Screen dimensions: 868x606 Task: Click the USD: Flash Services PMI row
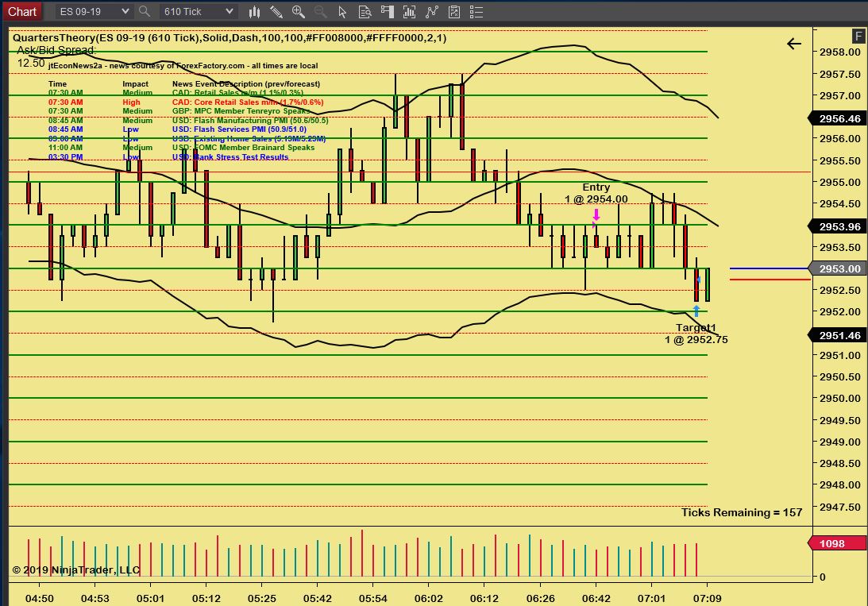(177, 129)
